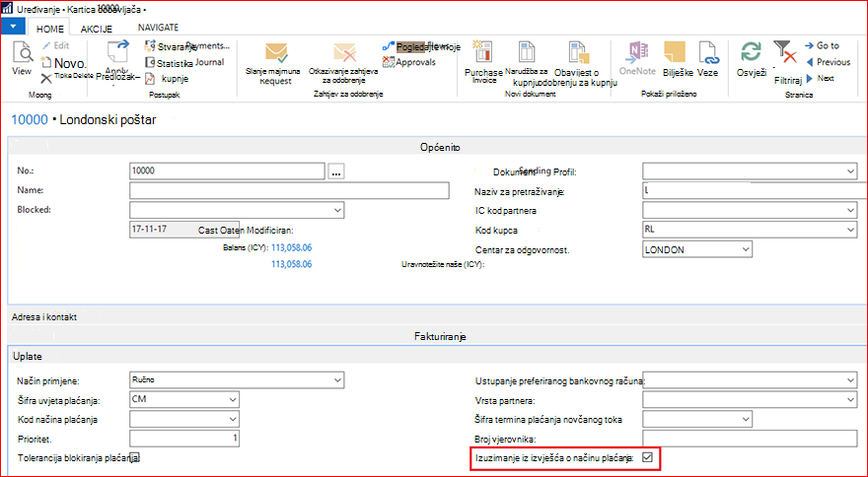The width and height of the screenshot is (868, 477).
Task: Uncheck Izuzimanje iz izvješća o načinu plaćanja
Action: click(647, 457)
